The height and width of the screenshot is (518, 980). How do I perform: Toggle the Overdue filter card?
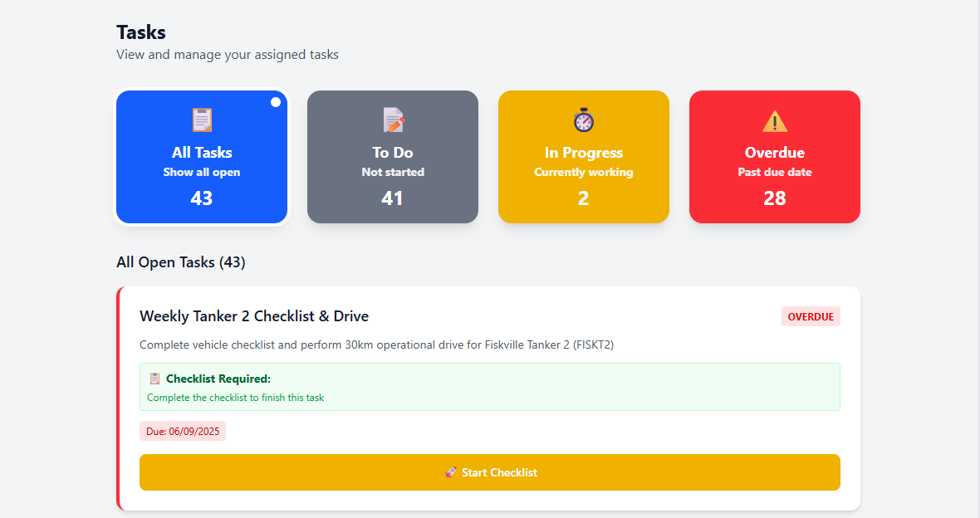[774, 157]
